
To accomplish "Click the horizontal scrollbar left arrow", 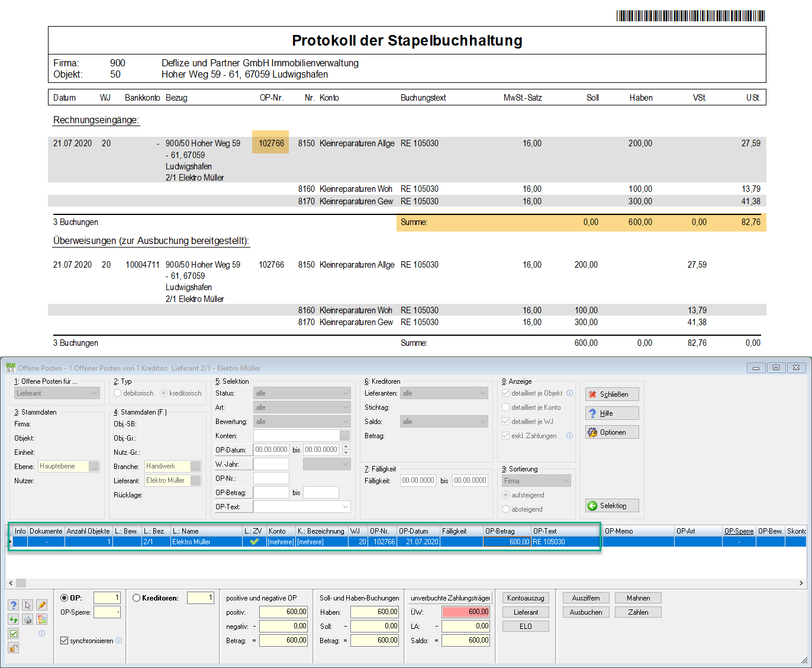I will 11,583.
